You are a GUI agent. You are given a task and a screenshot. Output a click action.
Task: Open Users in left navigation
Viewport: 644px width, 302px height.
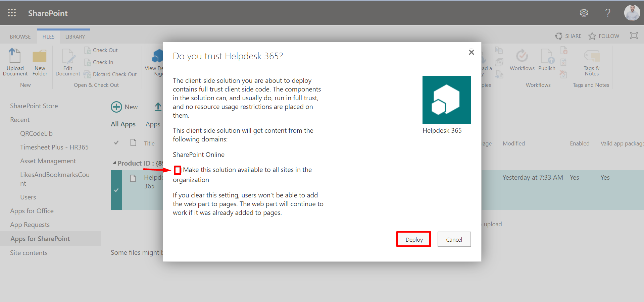click(28, 197)
